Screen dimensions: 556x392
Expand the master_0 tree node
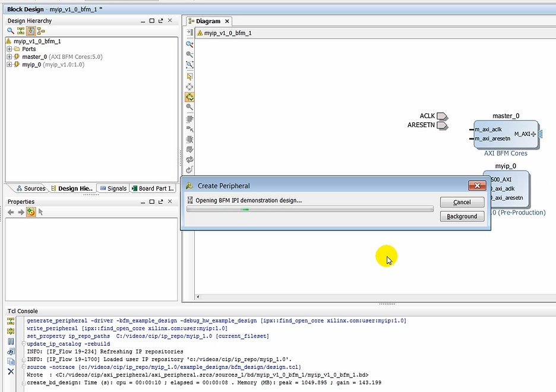[10, 57]
